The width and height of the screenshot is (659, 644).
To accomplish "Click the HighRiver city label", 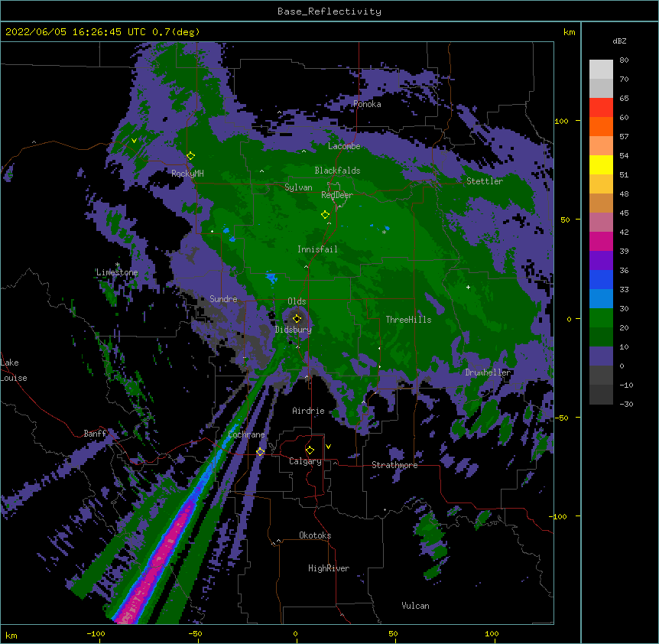I will pos(329,568).
